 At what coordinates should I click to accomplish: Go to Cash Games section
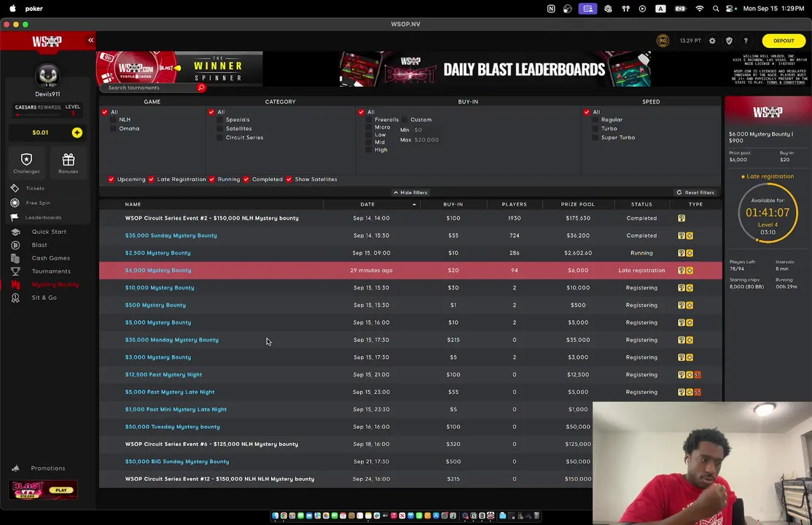[x=50, y=257]
